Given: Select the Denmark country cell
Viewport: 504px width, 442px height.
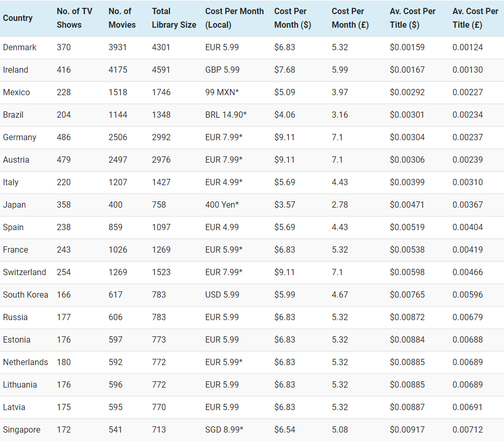Looking at the screenshot, I should click(x=20, y=47).
